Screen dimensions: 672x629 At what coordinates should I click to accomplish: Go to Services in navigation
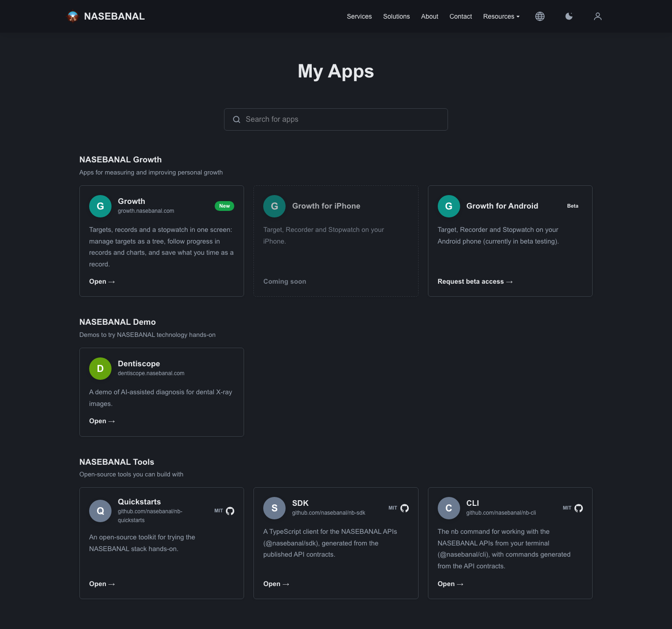(359, 16)
